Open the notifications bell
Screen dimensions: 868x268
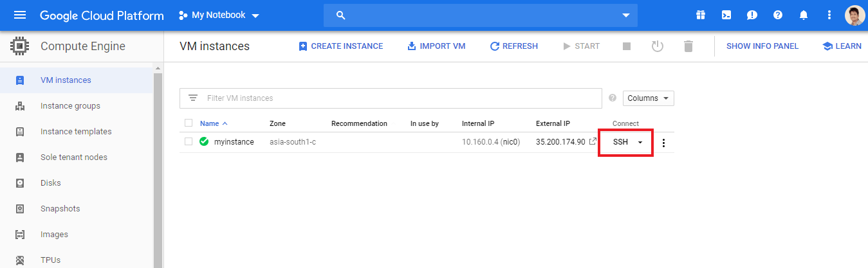pos(804,15)
